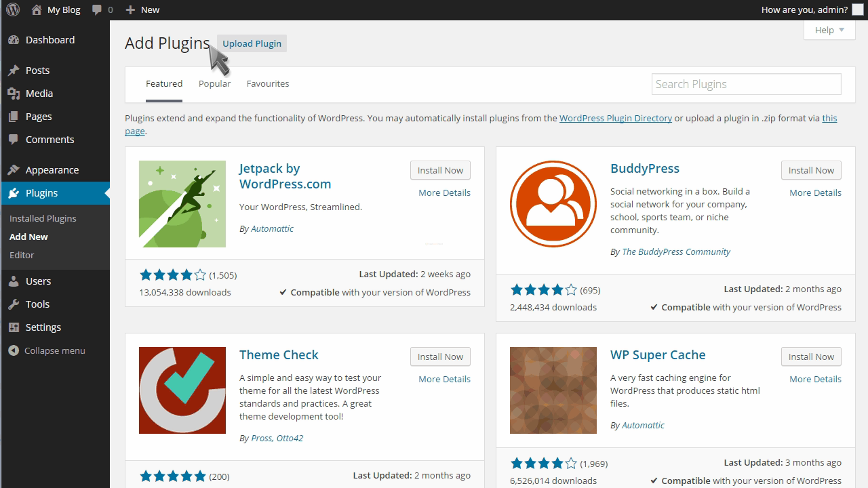Switch to the Favourites tab

(x=268, y=83)
